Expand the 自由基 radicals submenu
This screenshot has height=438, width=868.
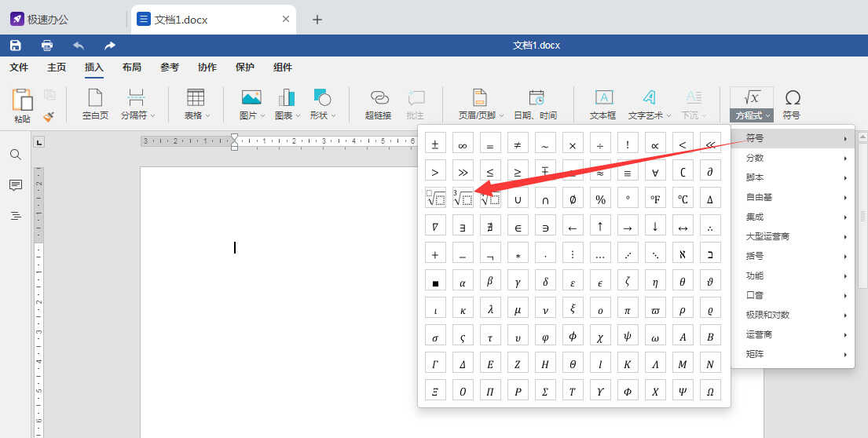click(793, 198)
